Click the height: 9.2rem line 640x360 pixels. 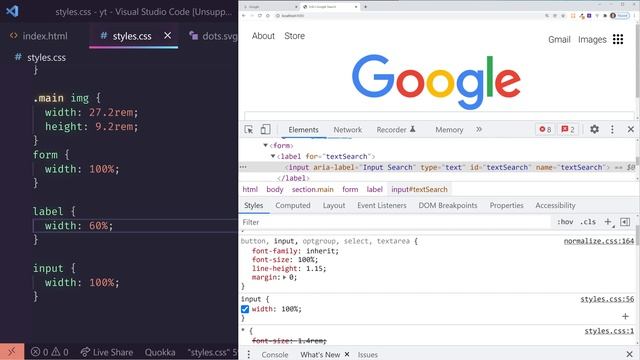(x=91, y=127)
